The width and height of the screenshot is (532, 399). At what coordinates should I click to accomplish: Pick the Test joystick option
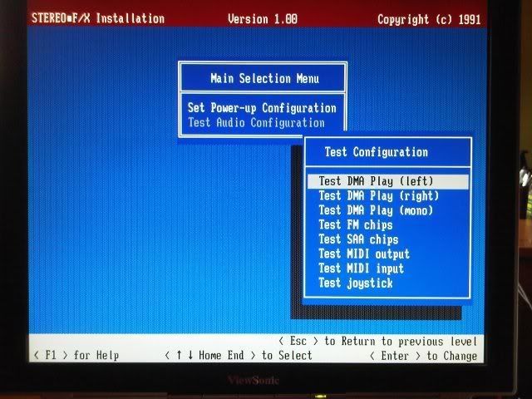pyautogui.click(x=356, y=283)
